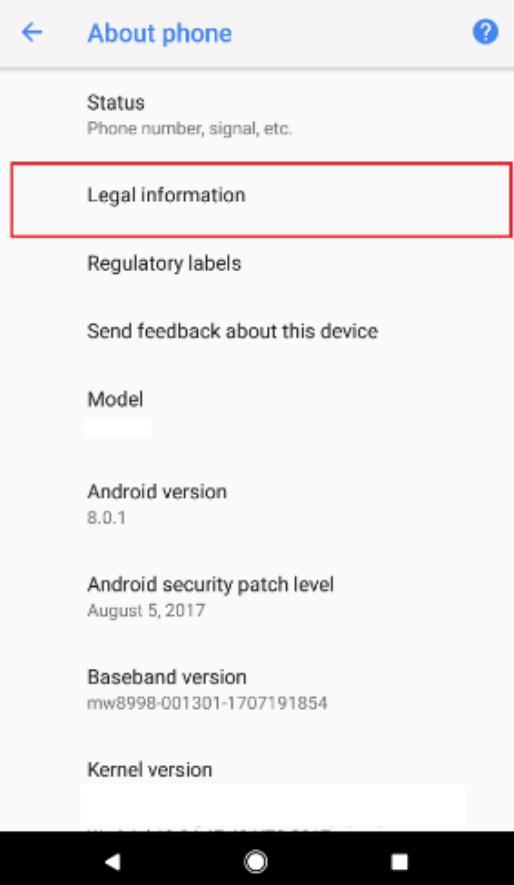Open the Status entry
The width and height of the screenshot is (514, 885).
[257, 115]
